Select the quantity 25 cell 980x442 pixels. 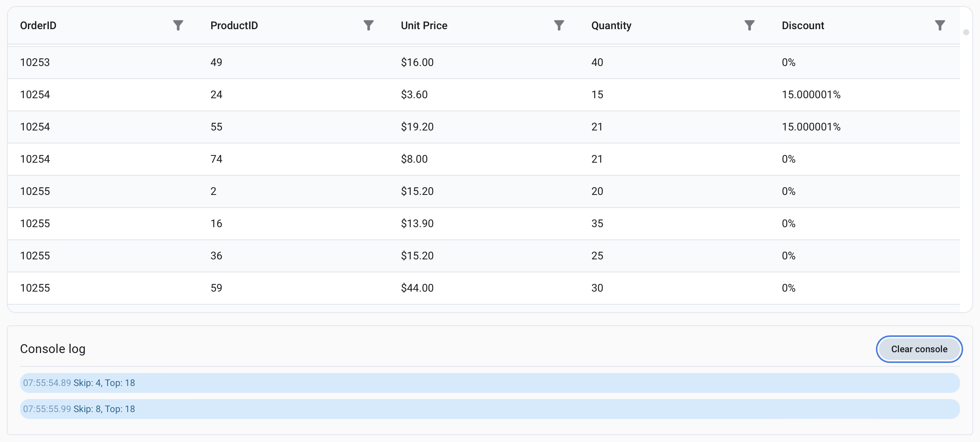(674, 256)
